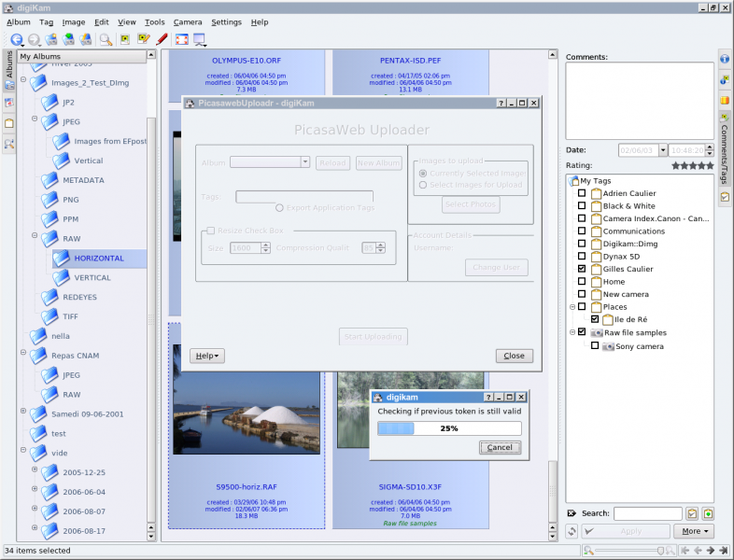Collapse the vide album tree
Image resolution: width=734 pixels, height=560 pixels.
[x=23, y=450]
